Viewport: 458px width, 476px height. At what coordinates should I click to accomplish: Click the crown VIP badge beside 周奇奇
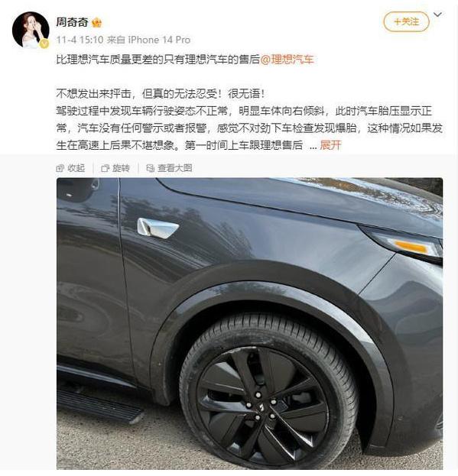(x=96, y=22)
